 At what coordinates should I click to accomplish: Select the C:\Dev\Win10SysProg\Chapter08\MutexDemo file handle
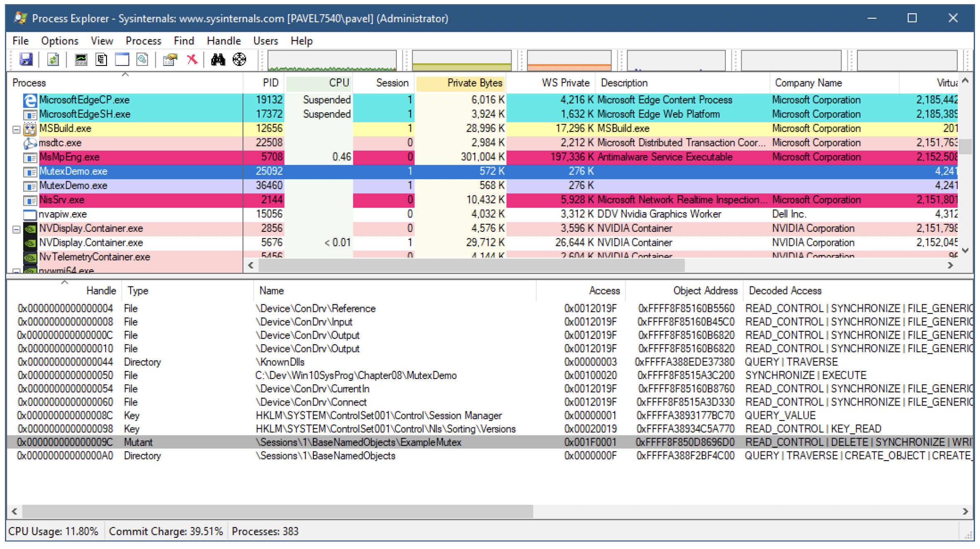[x=490, y=375]
